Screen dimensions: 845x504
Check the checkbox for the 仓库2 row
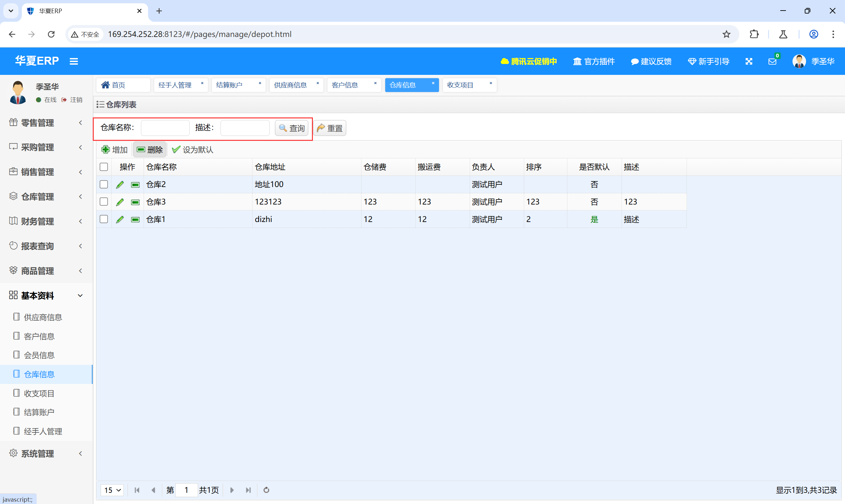104,184
